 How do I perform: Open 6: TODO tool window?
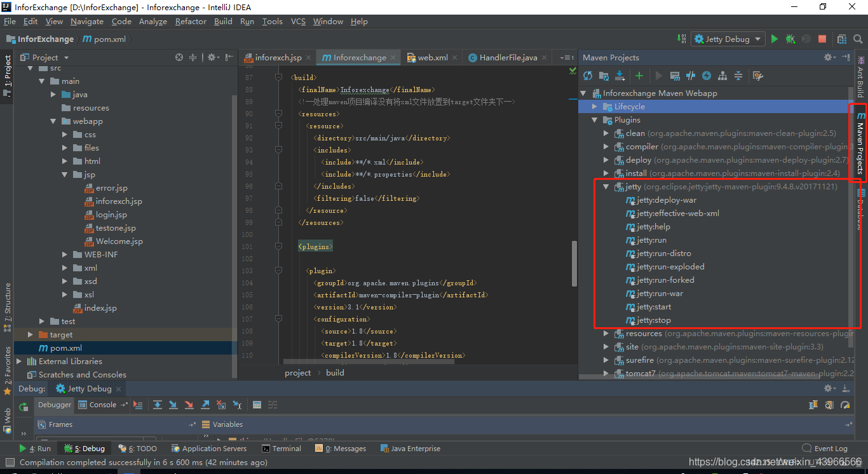[x=138, y=449]
